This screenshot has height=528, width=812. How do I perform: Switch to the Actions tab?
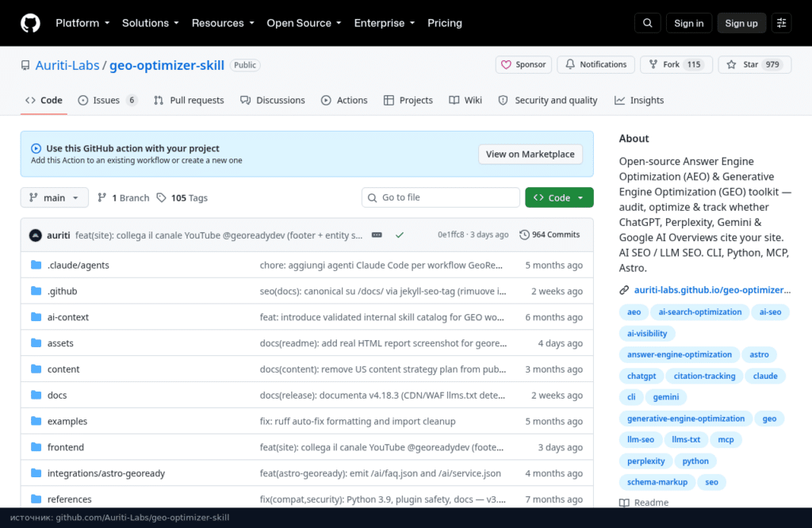[x=344, y=101]
